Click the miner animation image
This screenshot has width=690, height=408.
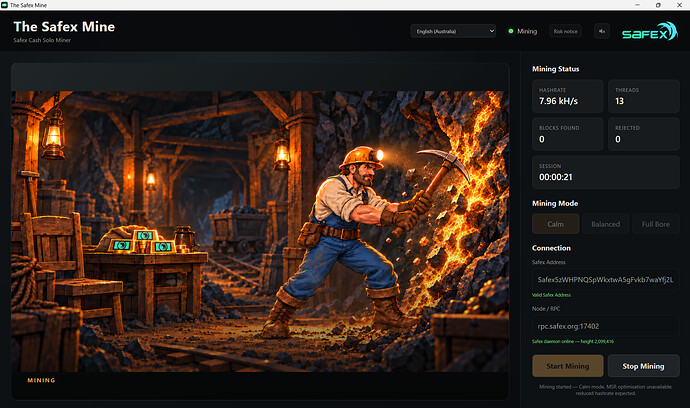point(260,231)
